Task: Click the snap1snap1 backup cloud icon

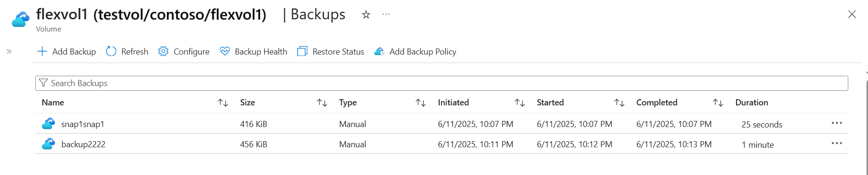Action: [48, 124]
